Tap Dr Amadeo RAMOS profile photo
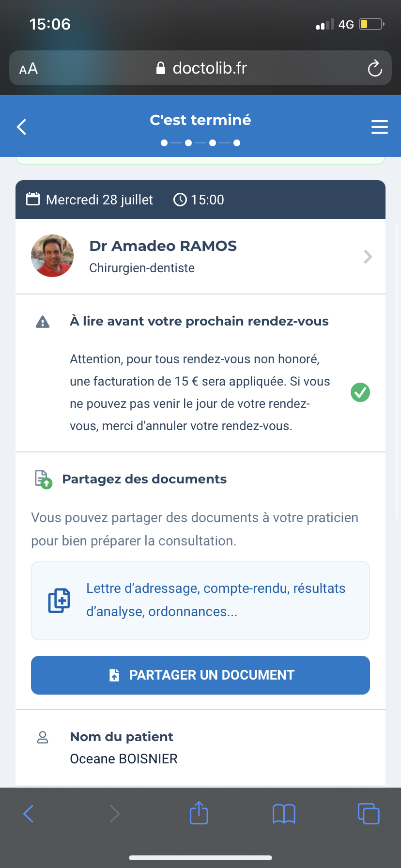Viewport: 401px width, 868px height. point(52,256)
